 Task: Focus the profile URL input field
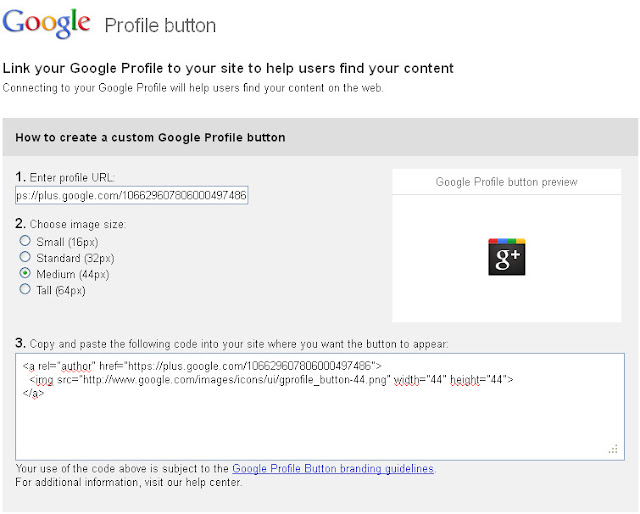(131, 195)
